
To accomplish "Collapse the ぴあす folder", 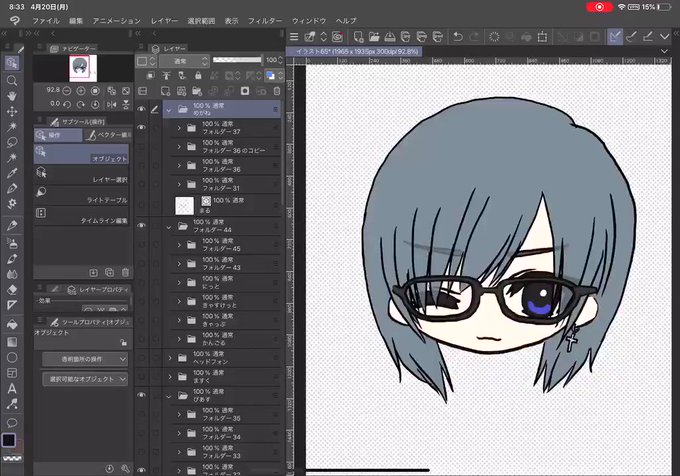I will tap(169, 396).
